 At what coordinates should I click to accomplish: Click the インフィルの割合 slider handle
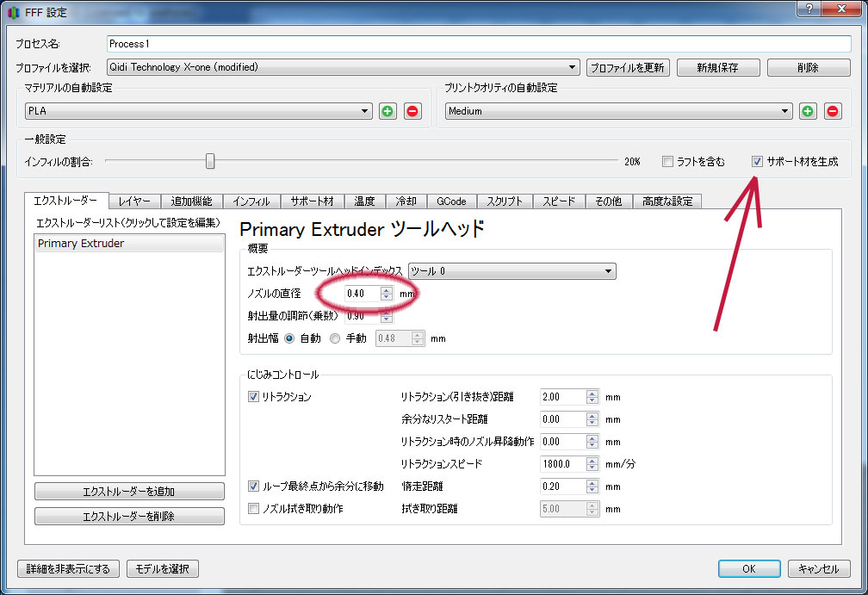[x=209, y=161]
